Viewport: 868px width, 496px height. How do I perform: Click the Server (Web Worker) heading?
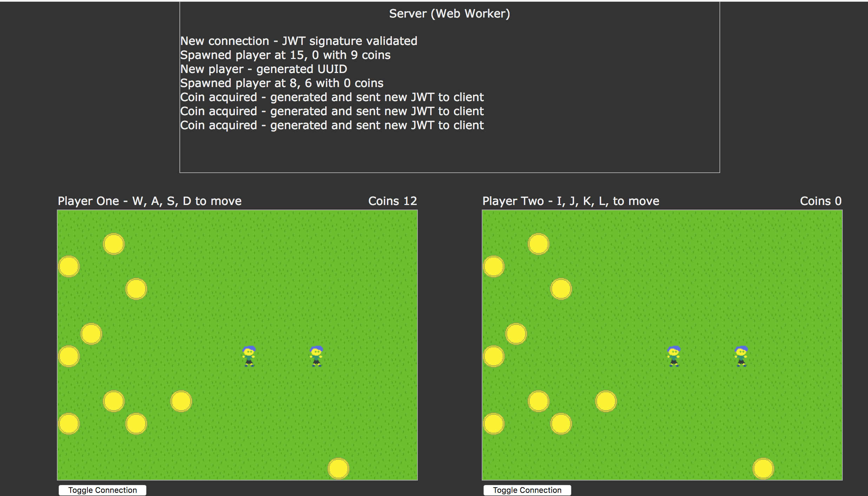(x=449, y=14)
